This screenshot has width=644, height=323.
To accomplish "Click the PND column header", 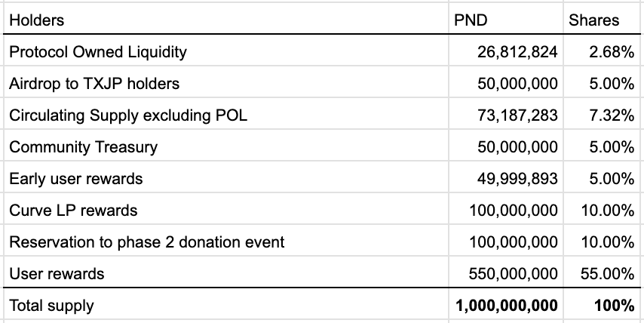I will click(471, 20).
